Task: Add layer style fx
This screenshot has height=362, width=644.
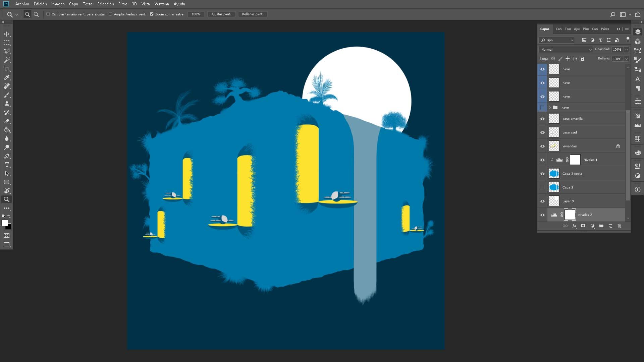Action: pos(574,226)
